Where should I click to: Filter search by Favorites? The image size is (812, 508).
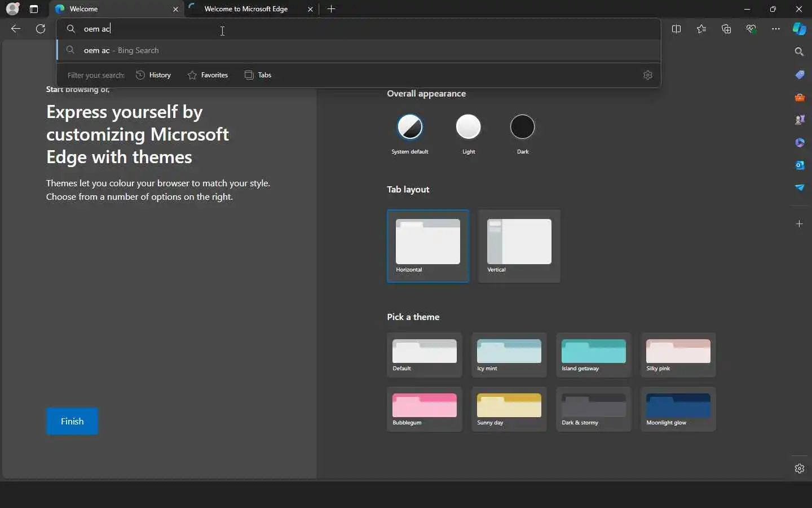click(208, 75)
